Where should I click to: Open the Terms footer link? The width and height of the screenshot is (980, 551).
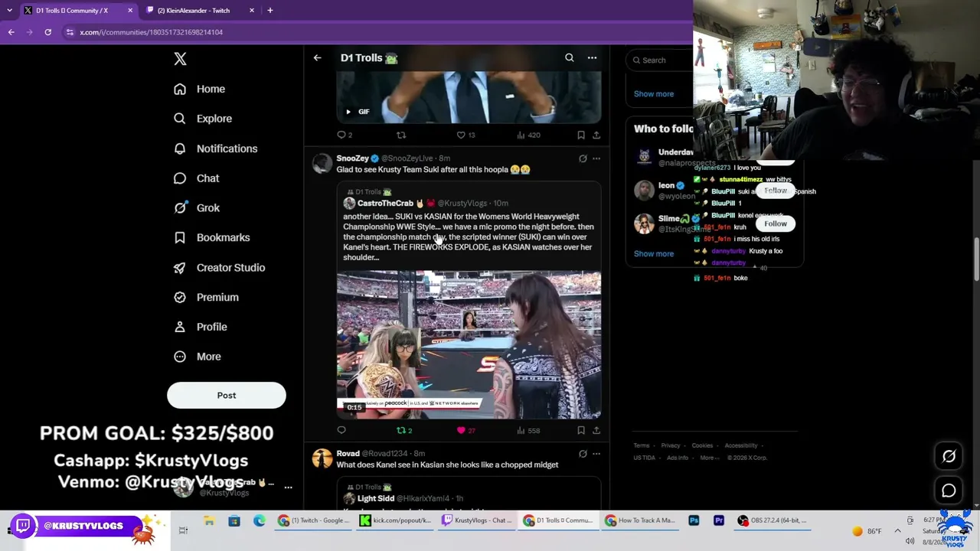[641, 445]
